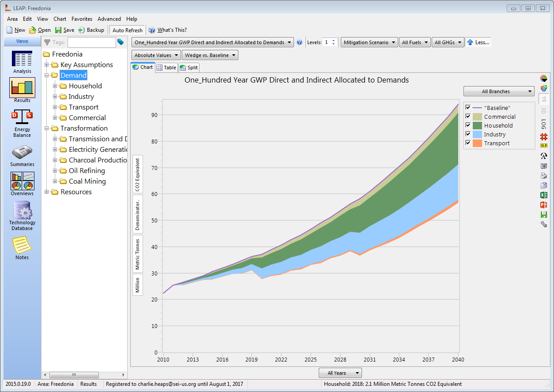The height and width of the screenshot is (392, 554).
Task: Open the All Branches dropdown
Action: pos(499,91)
